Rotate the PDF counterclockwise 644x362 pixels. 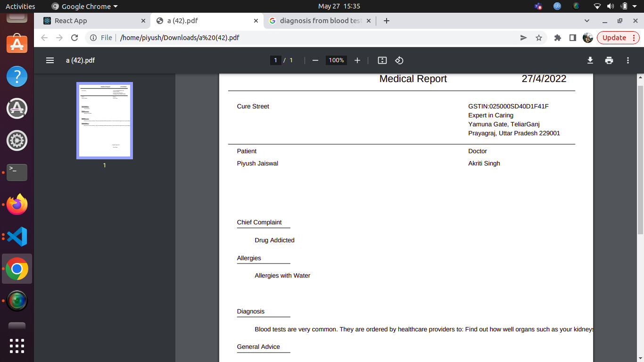pos(399,60)
